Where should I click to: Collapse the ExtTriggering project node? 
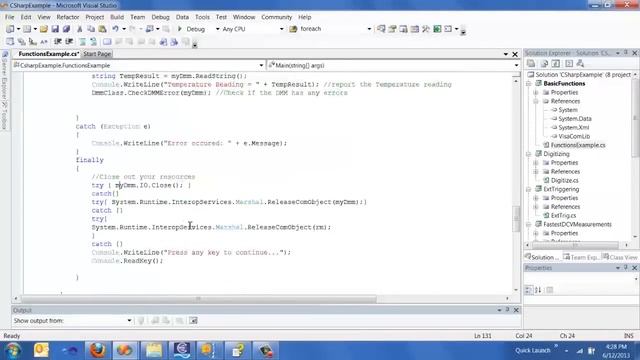tap(529, 189)
